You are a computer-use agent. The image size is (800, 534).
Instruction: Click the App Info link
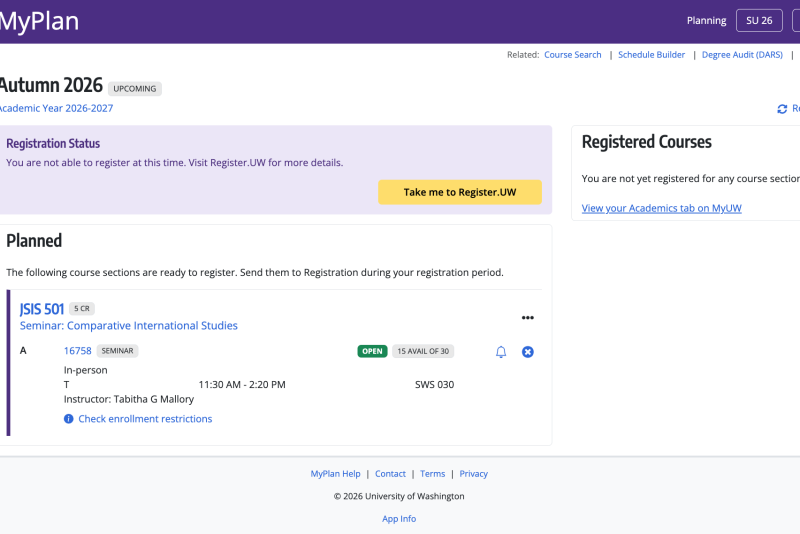(x=399, y=519)
